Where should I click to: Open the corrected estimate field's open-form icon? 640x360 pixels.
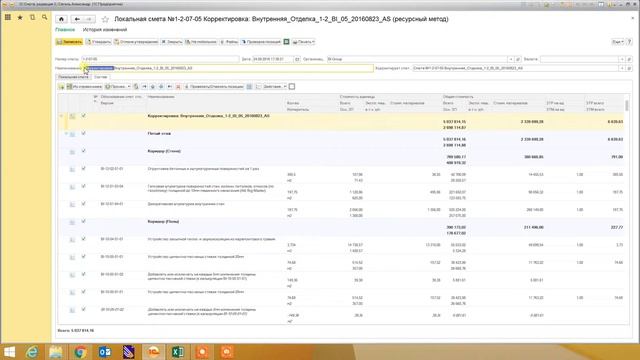629,68
